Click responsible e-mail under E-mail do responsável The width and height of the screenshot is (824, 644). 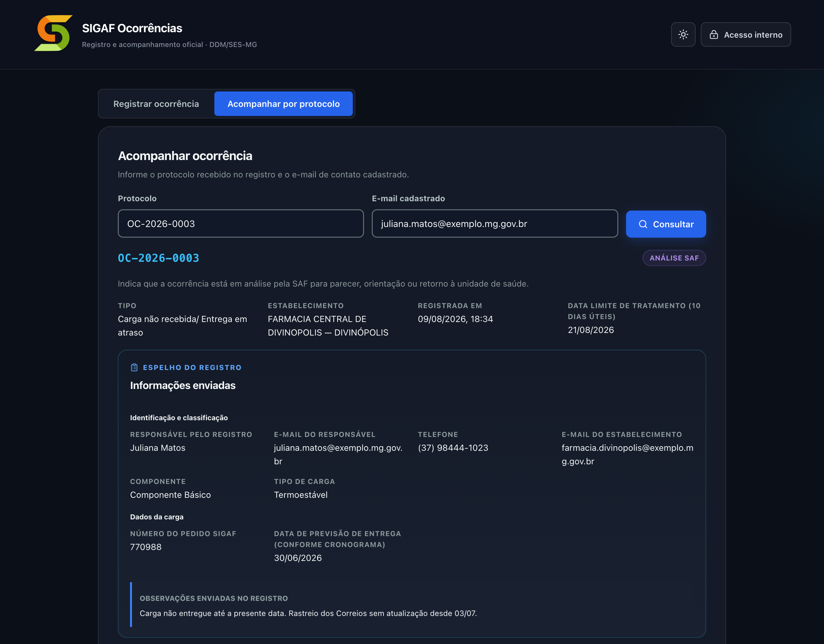(338, 454)
